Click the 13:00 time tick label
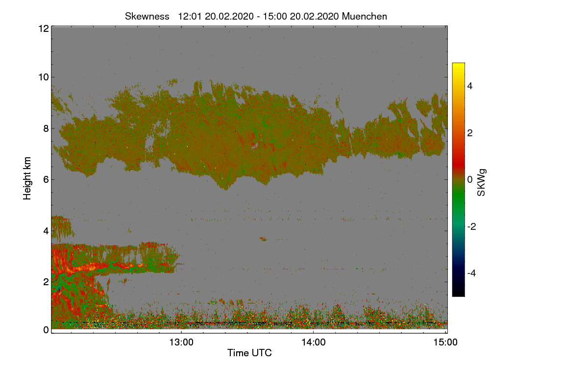This screenshot has height=392, width=588. pos(181,343)
